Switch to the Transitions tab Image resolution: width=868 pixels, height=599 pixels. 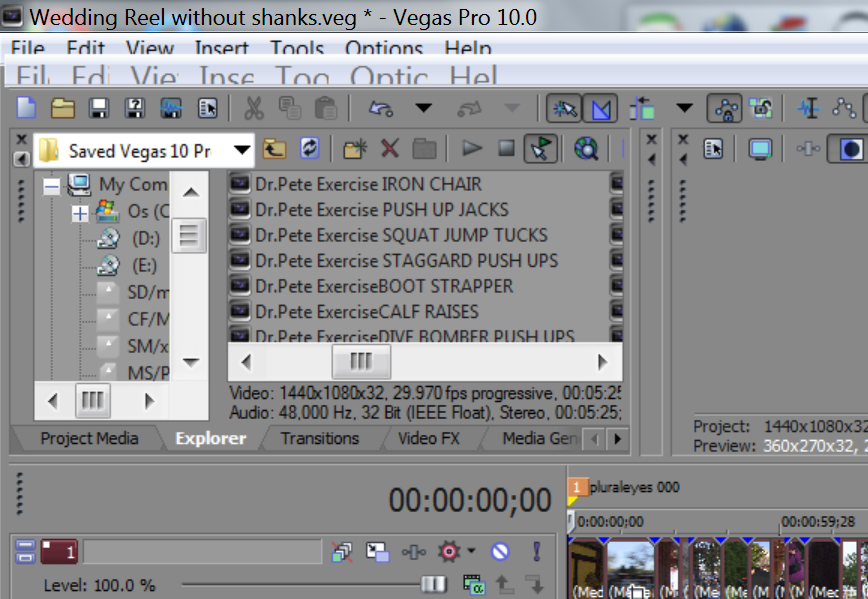(319, 438)
